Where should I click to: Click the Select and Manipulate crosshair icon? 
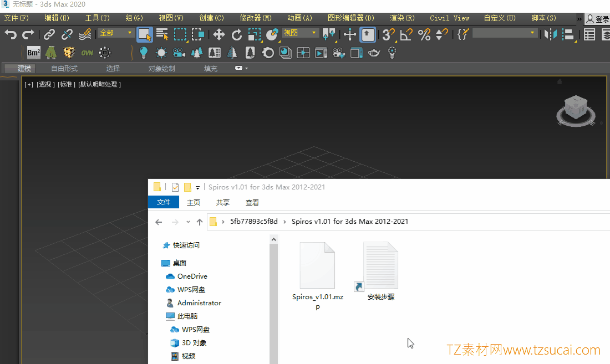point(350,34)
